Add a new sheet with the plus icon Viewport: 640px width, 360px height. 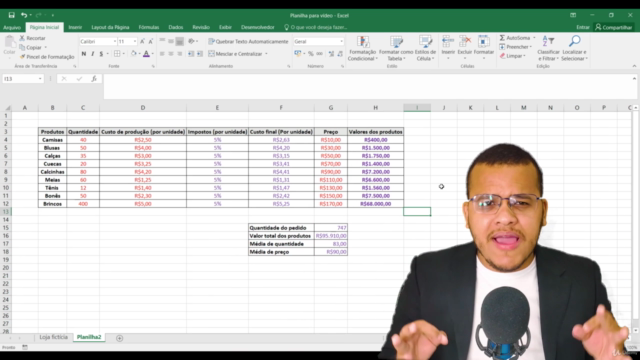pos(119,338)
